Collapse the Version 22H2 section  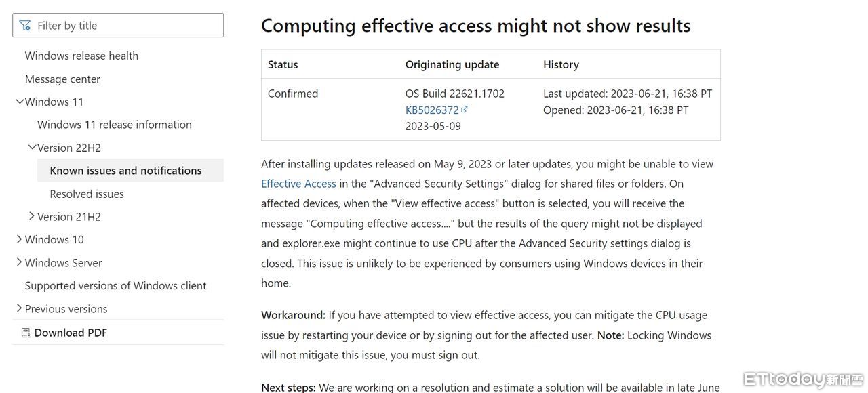pos(32,148)
